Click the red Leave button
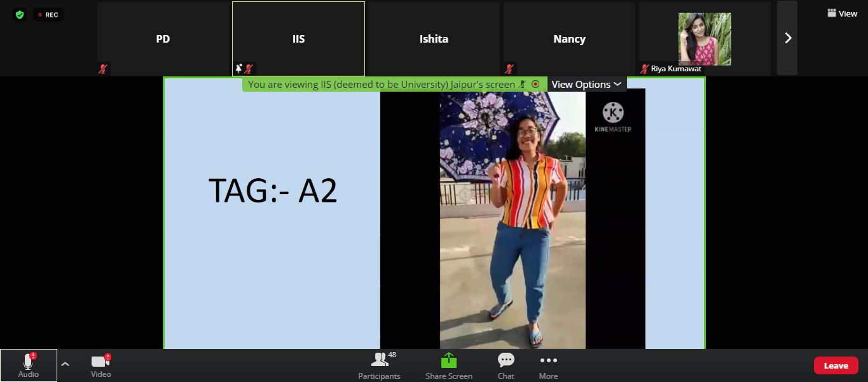 (836, 365)
